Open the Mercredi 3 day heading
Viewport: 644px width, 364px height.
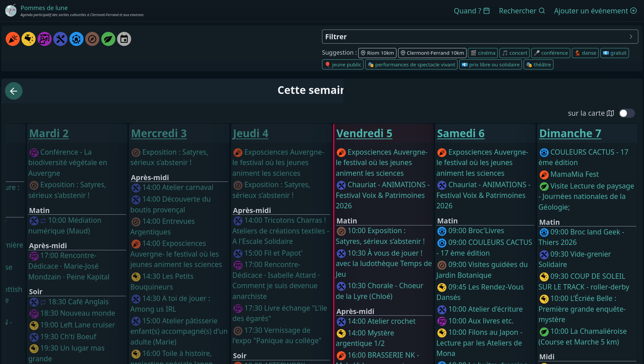pyautogui.click(x=159, y=134)
